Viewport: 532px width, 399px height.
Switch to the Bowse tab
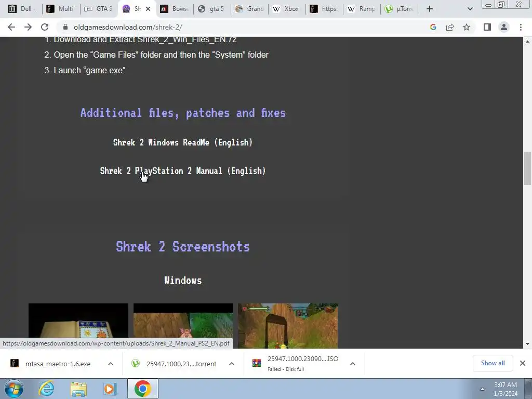pos(175,9)
